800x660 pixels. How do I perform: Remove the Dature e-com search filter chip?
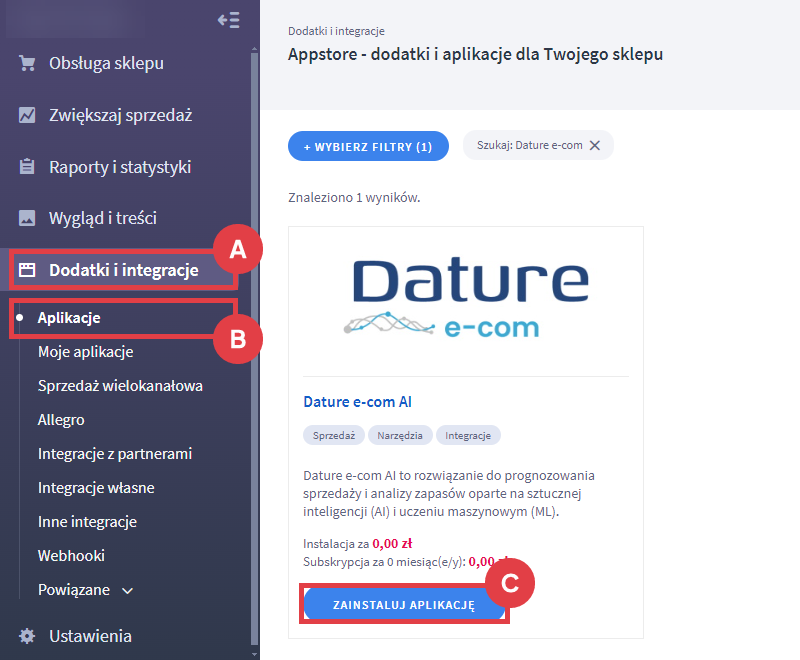pos(596,145)
